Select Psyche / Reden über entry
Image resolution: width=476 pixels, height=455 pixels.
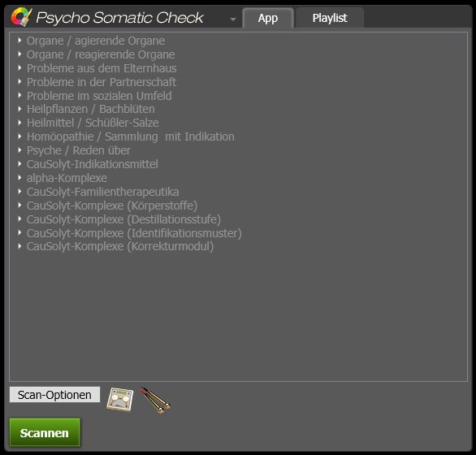click(79, 150)
